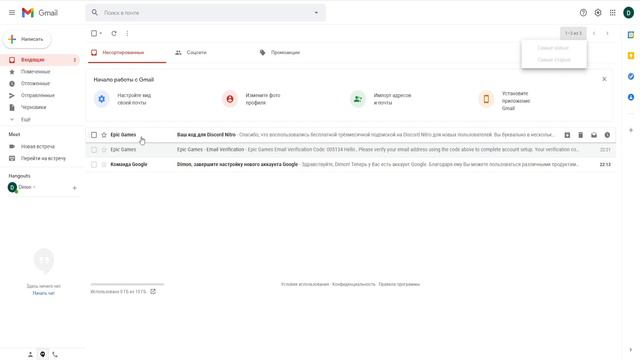640x360 pixels.
Task: Hide the side panel with bottom arrow
Action: [x=631, y=350]
